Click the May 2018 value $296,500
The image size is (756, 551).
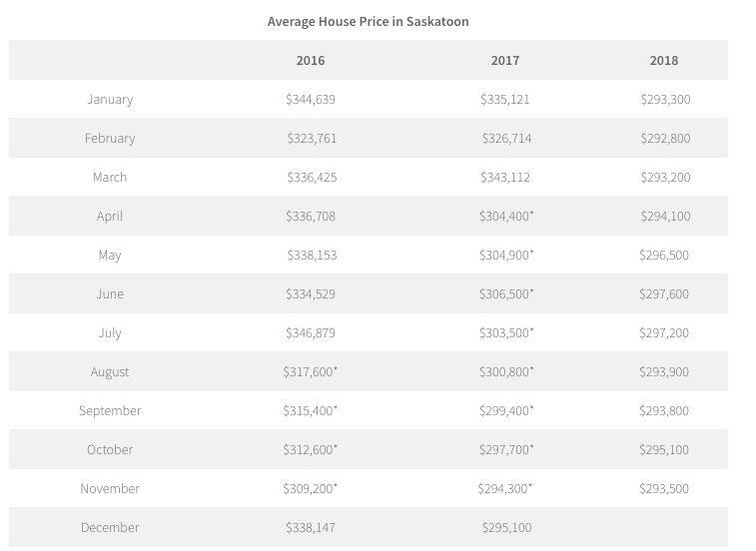[x=664, y=255]
